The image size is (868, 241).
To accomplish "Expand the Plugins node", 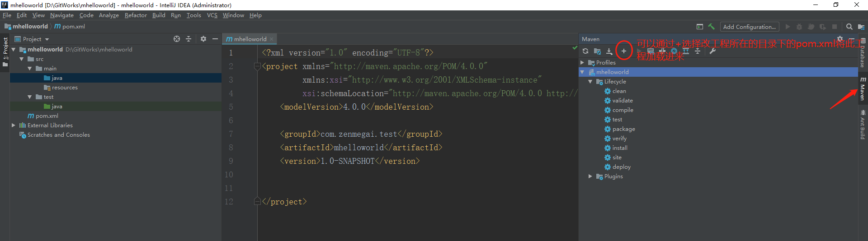I will [x=590, y=176].
